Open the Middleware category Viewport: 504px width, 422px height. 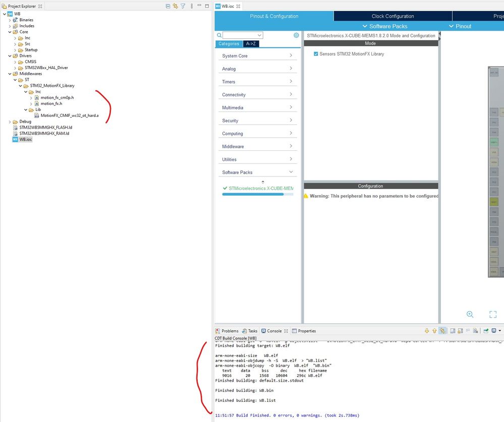pyautogui.click(x=257, y=146)
